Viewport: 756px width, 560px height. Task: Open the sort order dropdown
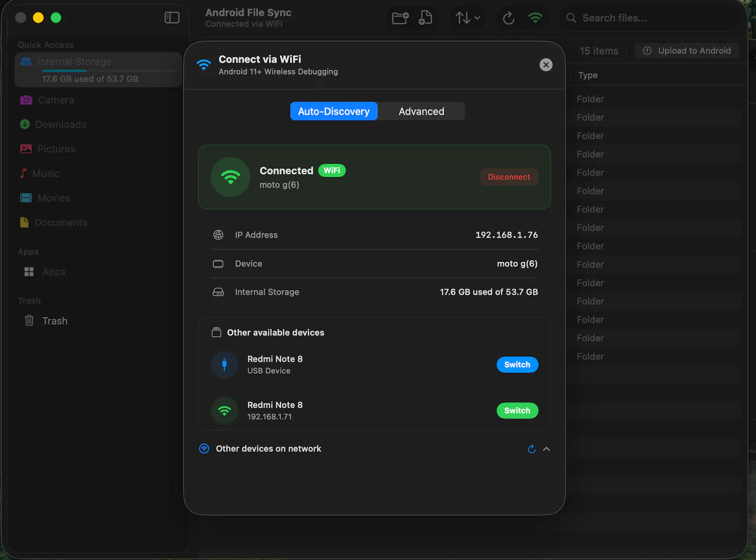(x=468, y=18)
